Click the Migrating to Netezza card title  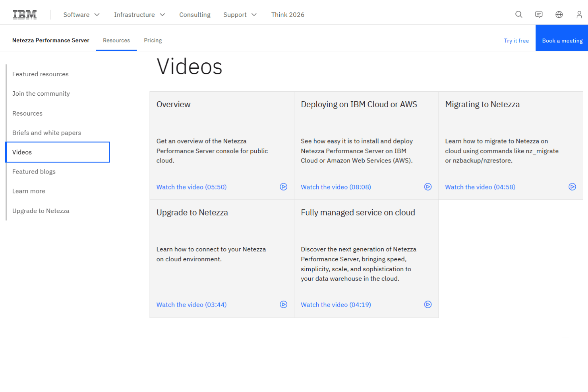tap(482, 104)
